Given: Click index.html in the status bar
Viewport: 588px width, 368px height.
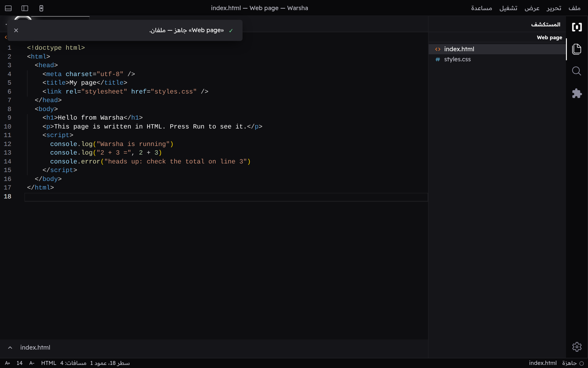Looking at the screenshot, I should [543, 363].
